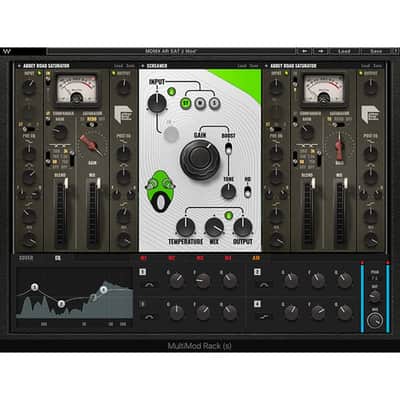Click the Abbey Road logo in right Saturator
Viewport: 400px width, 400px height.
(x=370, y=114)
